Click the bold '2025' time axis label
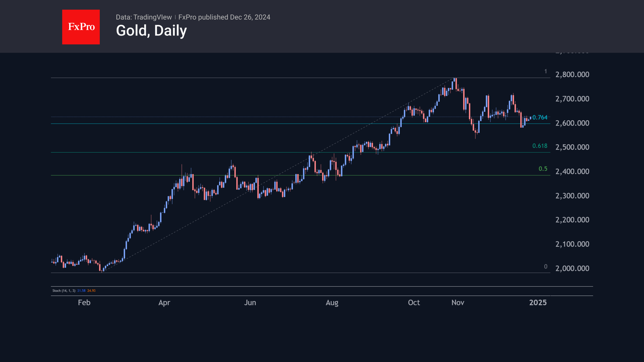 (x=538, y=303)
